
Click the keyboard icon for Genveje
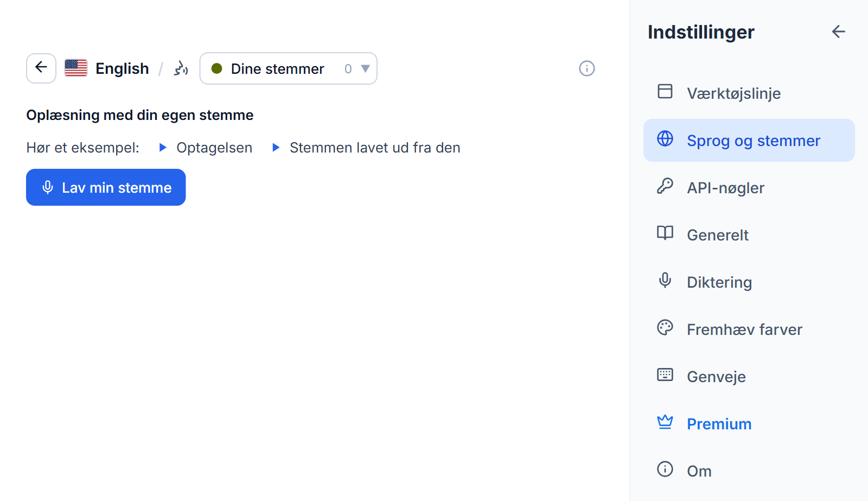[665, 375]
